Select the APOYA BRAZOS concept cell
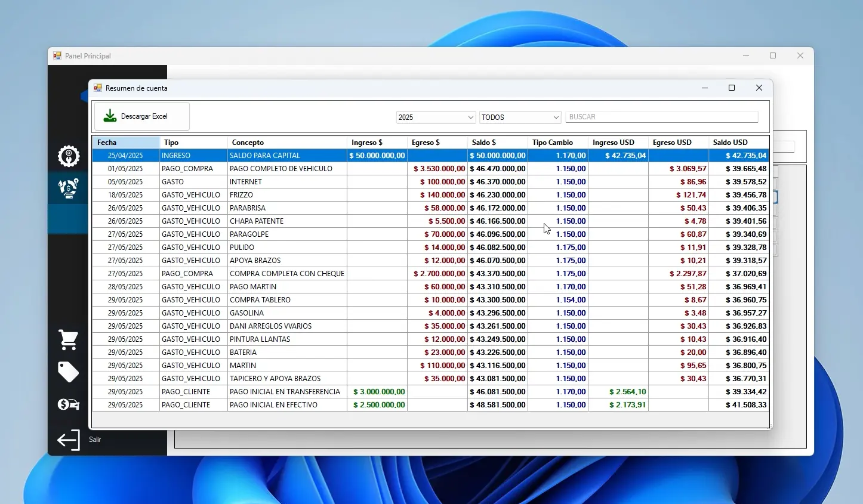 click(287, 261)
